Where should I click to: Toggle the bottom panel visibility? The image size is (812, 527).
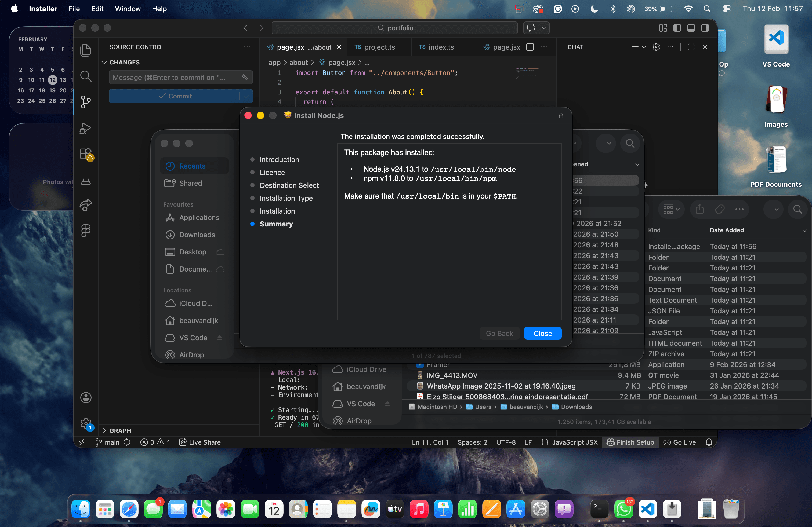coord(691,28)
